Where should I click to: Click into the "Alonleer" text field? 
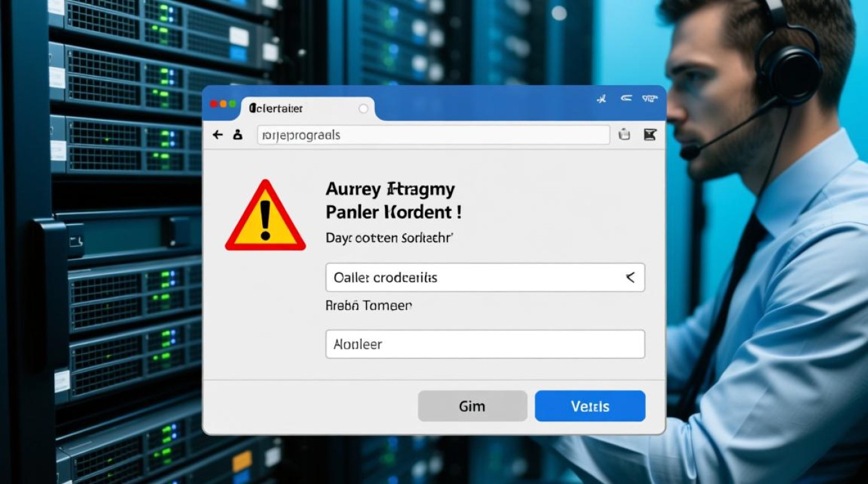coord(484,344)
